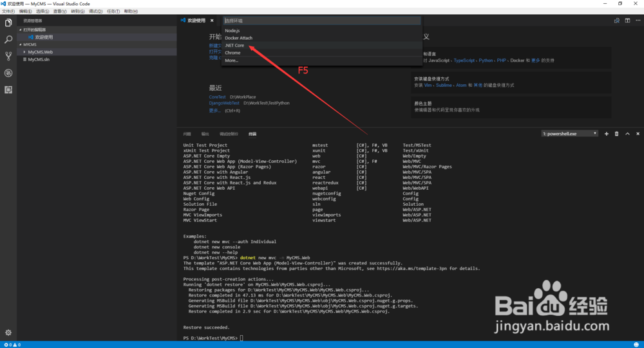Open the 编辑(E) menu
This screenshot has height=348, width=644.
26,12
